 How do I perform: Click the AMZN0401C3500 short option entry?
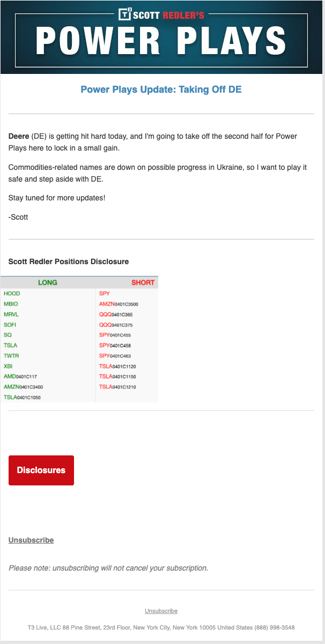point(119,304)
